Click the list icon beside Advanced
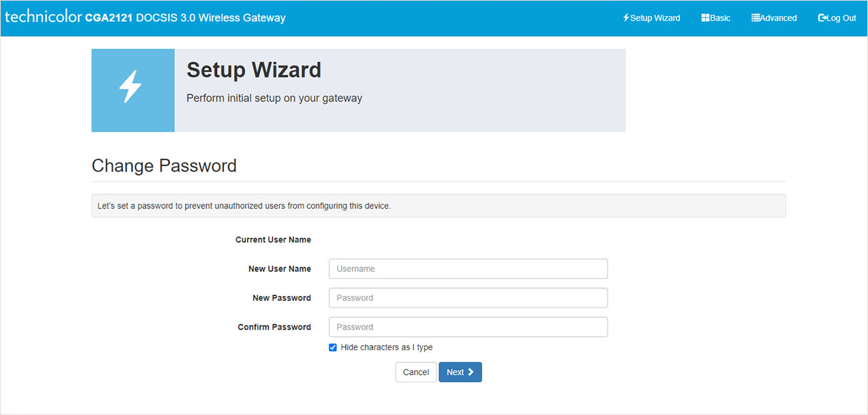 (x=755, y=18)
